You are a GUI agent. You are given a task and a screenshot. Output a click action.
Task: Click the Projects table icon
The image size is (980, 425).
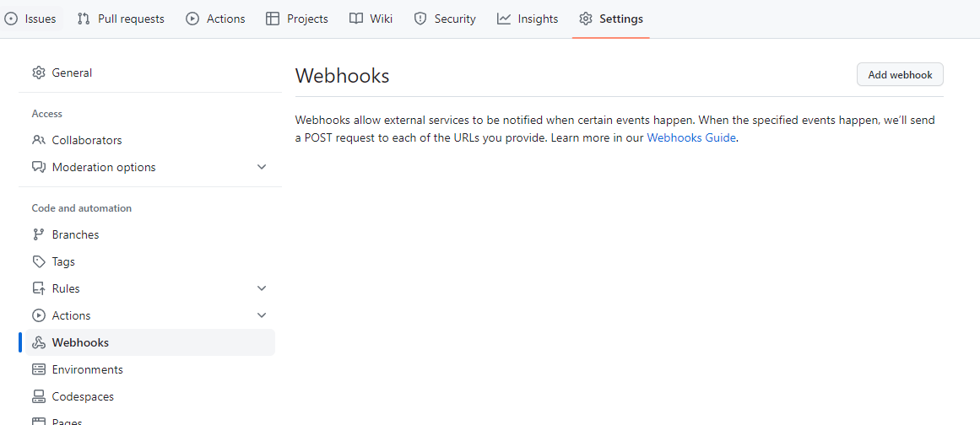coord(273,19)
